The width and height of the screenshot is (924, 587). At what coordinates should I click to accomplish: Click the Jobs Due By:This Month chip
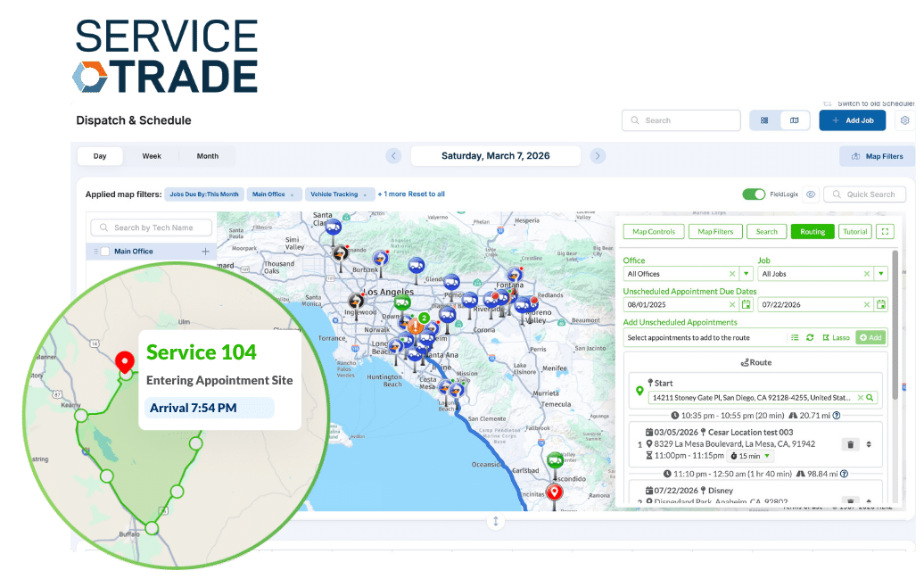(204, 194)
